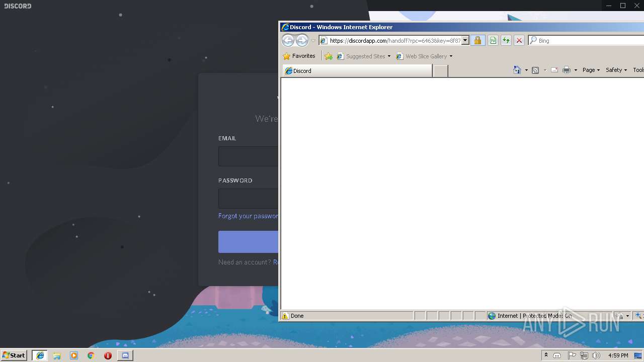
Task: Show hidden tray icons arrow
Action: 546,355
